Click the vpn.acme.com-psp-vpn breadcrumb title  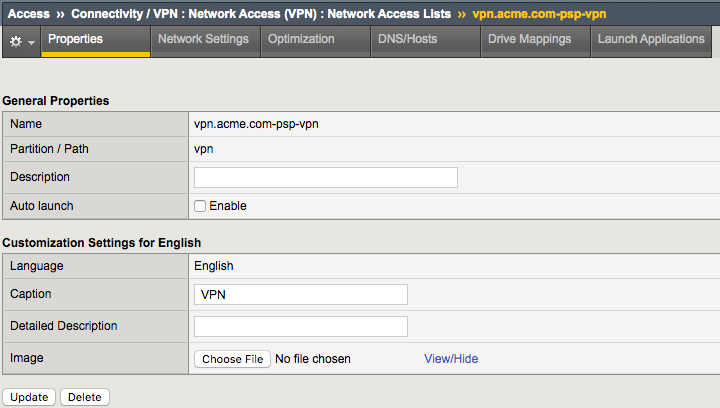tap(539, 14)
